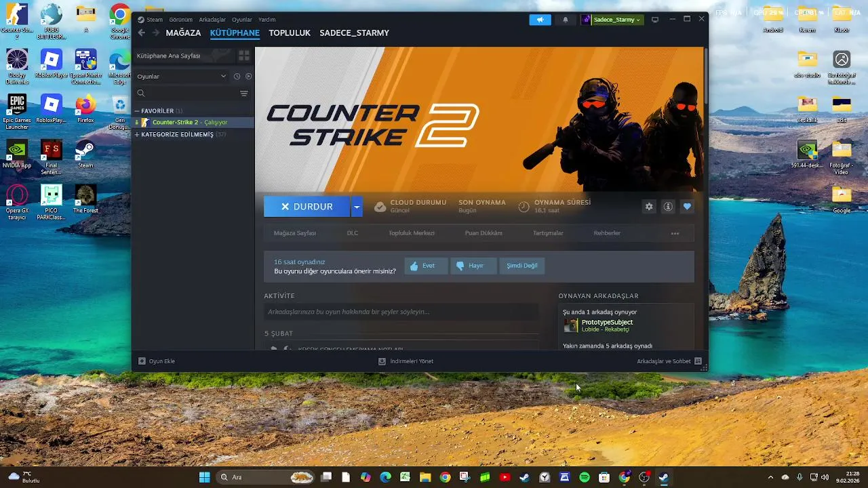This screenshot has height=488, width=868.
Task: Click the Steam back navigation arrow
Action: point(141,33)
